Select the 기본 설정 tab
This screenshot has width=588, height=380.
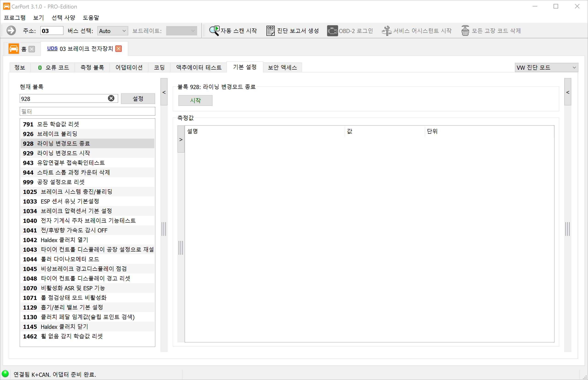[245, 67]
